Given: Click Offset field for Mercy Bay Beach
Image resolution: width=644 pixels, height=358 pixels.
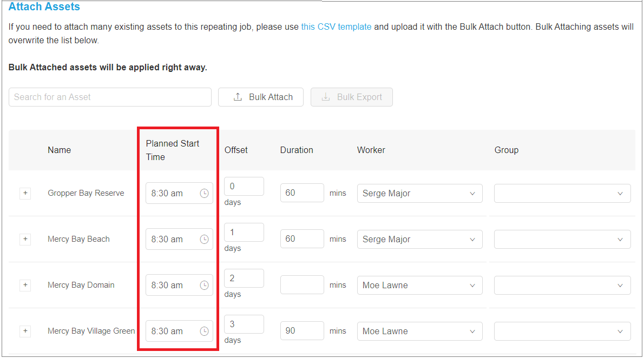Looking at the screenshot, I should (244, 233).
